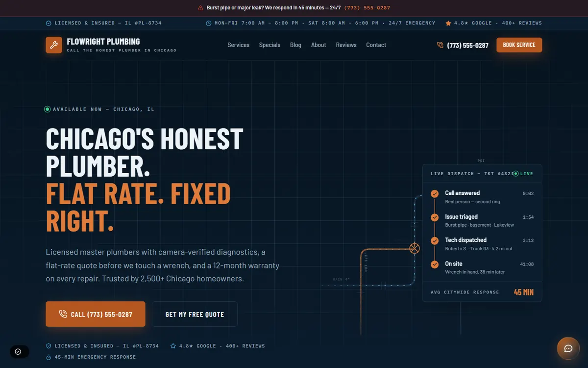Viewport: 588px width, 368px height.
Task: Click the pipe valve symbol in diagram
Action: click(415, 249)
